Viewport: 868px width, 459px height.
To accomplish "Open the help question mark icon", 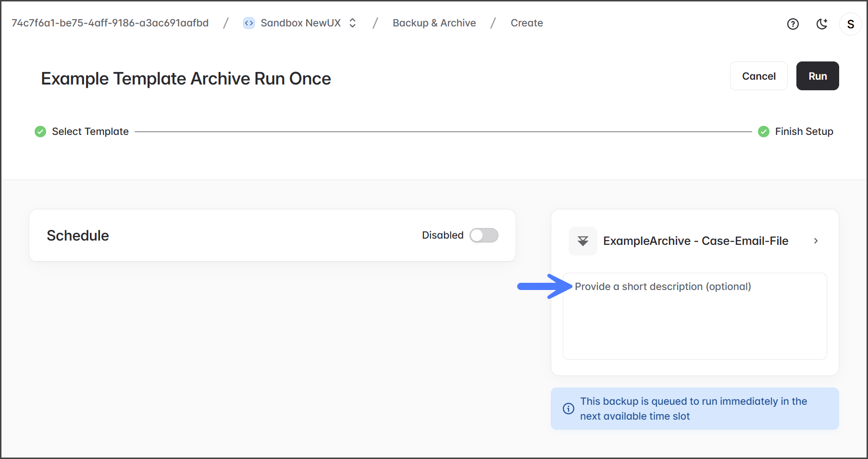I will tap(793, 24).
